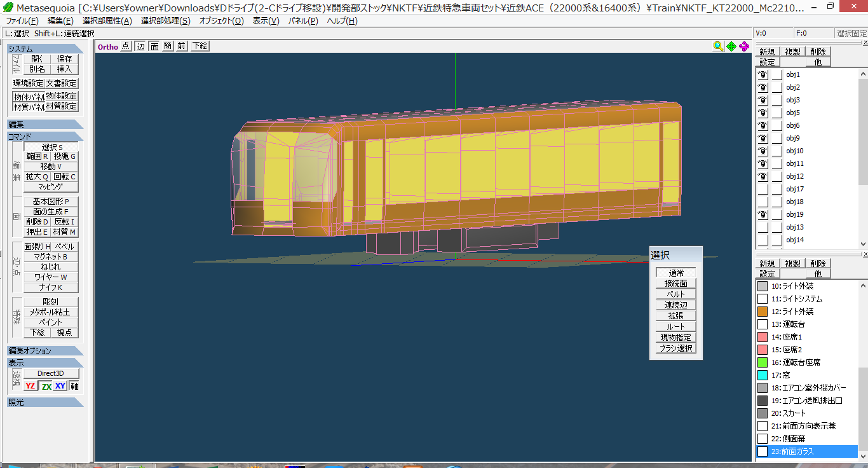Image resolution: width=868 pixels, height=468 pixels.
Task: Click the lock box next to obj9
Action: [776, 138]
